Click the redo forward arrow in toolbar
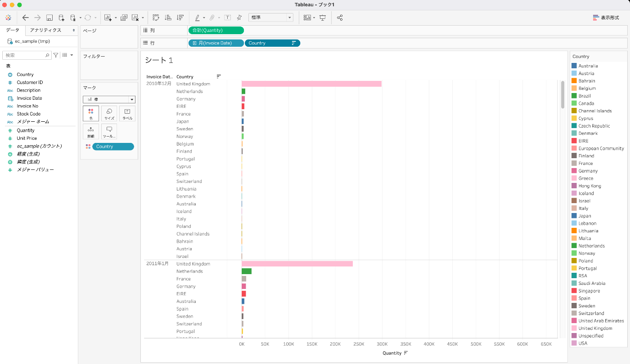 point(37,18)
